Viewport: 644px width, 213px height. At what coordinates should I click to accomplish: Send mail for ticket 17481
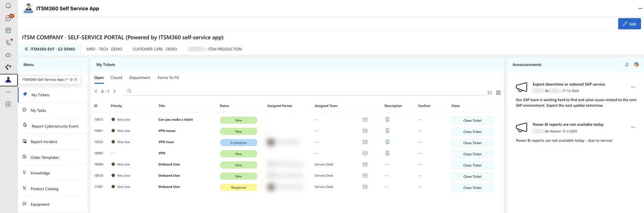[x=365, y=187]
